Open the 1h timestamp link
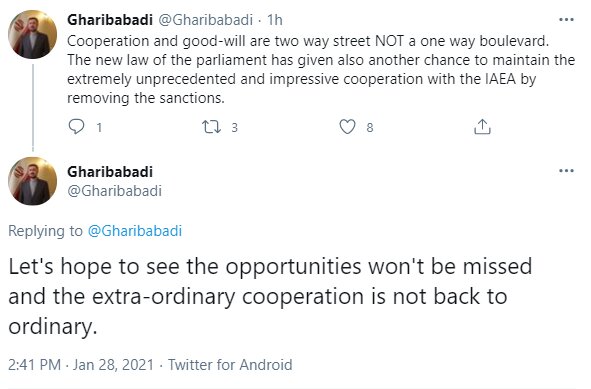This screenshot has width=591, height=389. point(275,20)
